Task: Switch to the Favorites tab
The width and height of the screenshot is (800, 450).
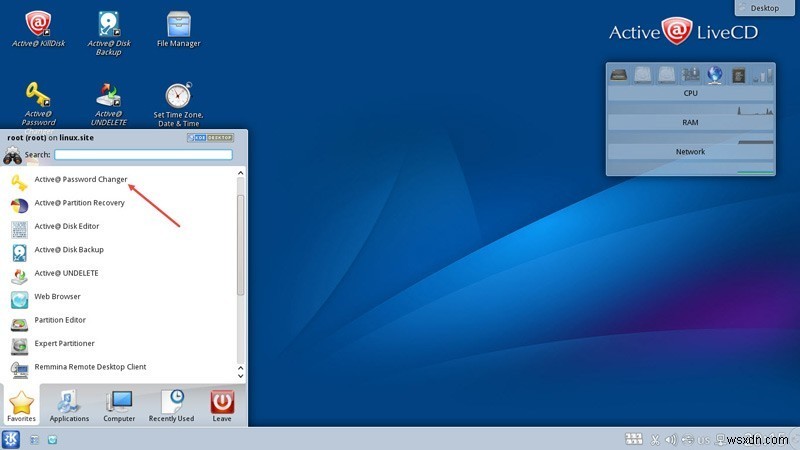Action: (x=21, y=406)
